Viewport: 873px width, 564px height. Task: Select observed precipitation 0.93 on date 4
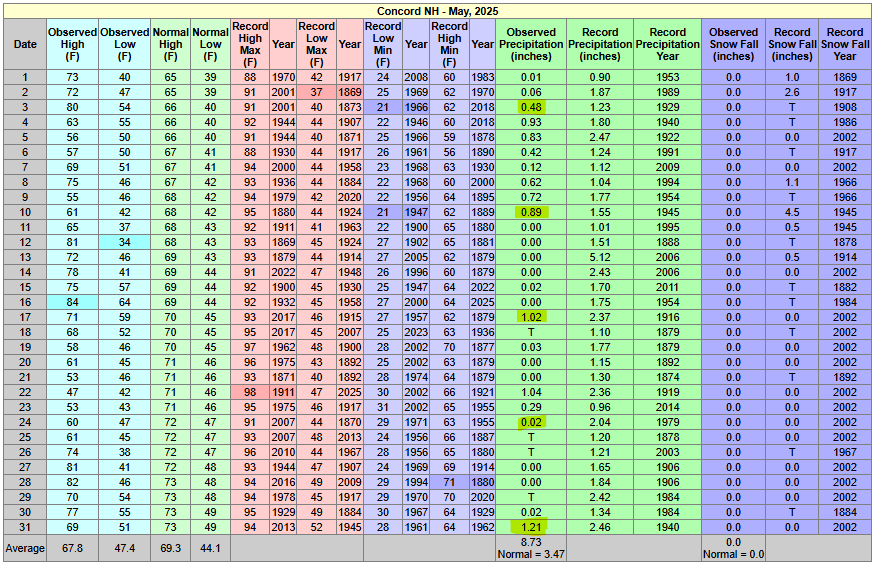click(x=531, y=122)
